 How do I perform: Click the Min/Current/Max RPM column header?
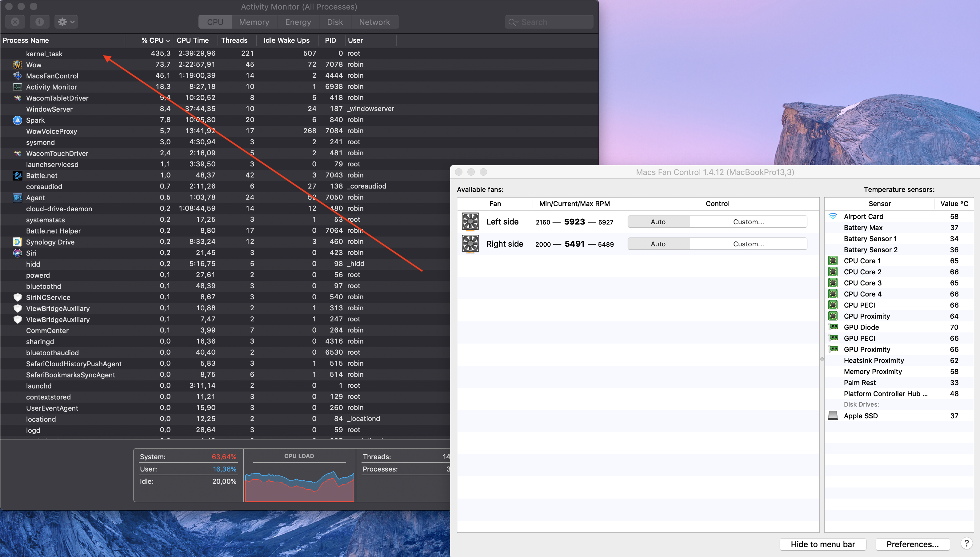[x=574, y=204]
